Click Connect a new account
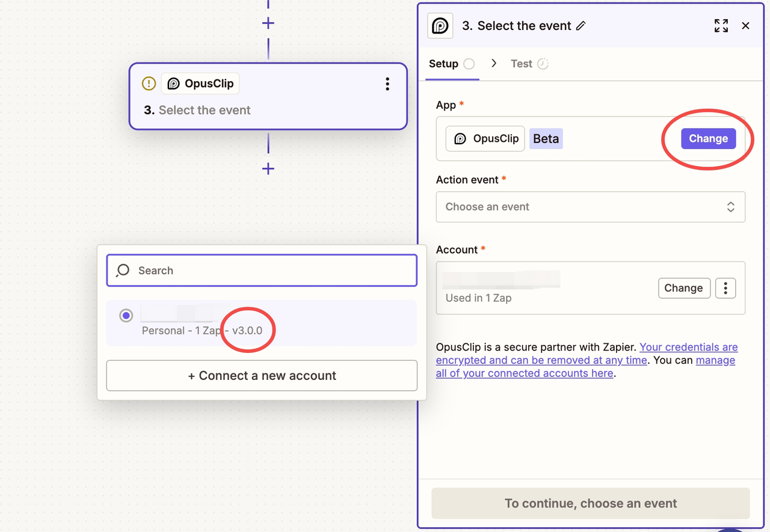Viewport: 770px width, 532px height. (x=262, y=376)
